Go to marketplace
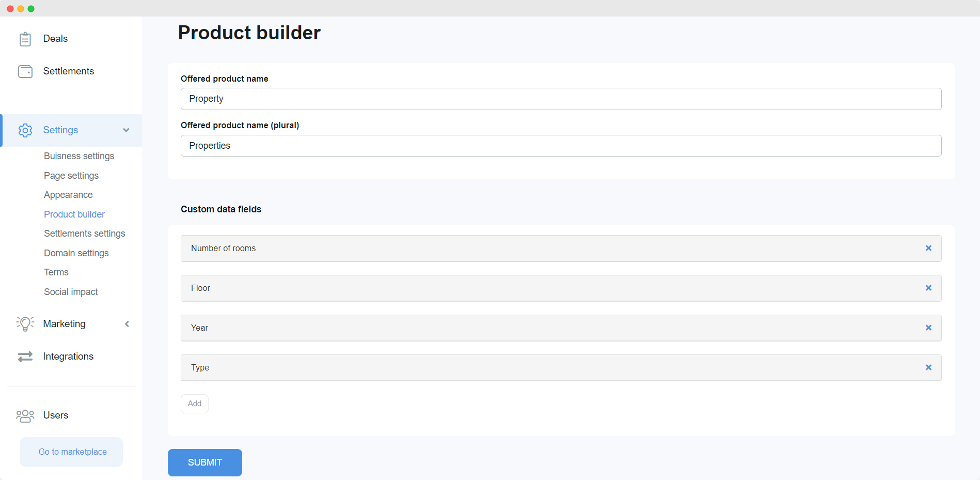This screenshot has height=480, width=980. pyautogui.click(x=71, y=452)
